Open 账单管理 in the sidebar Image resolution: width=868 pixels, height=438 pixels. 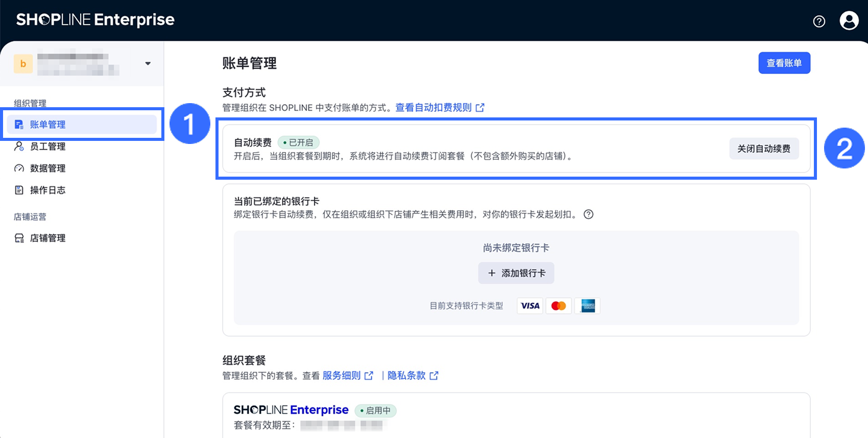[x=82, y=125]
